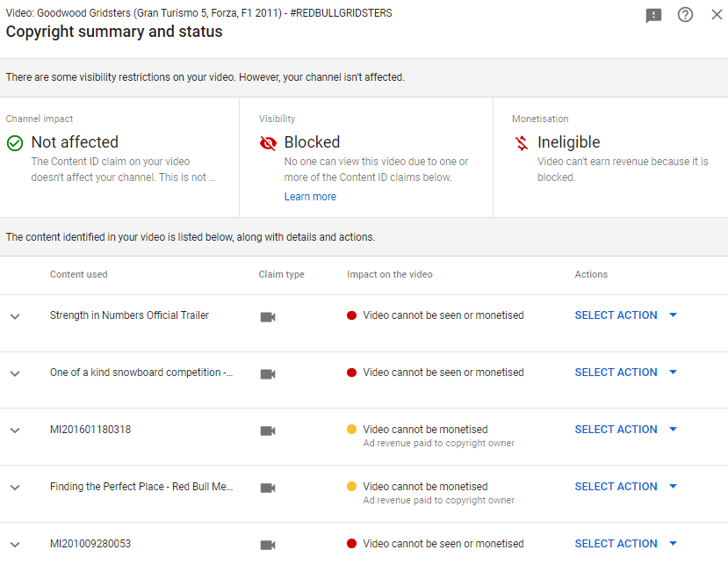
Task: Click the Claim type column header
Action: [281, 274]
